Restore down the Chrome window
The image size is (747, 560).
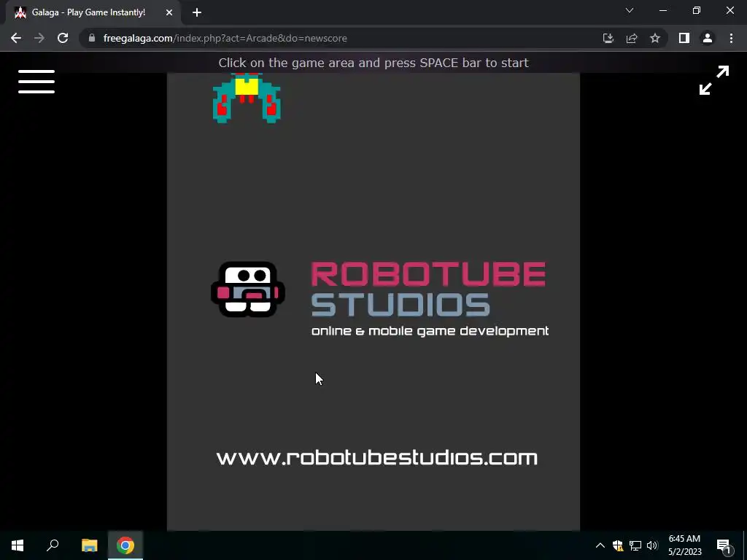[697, 10]
